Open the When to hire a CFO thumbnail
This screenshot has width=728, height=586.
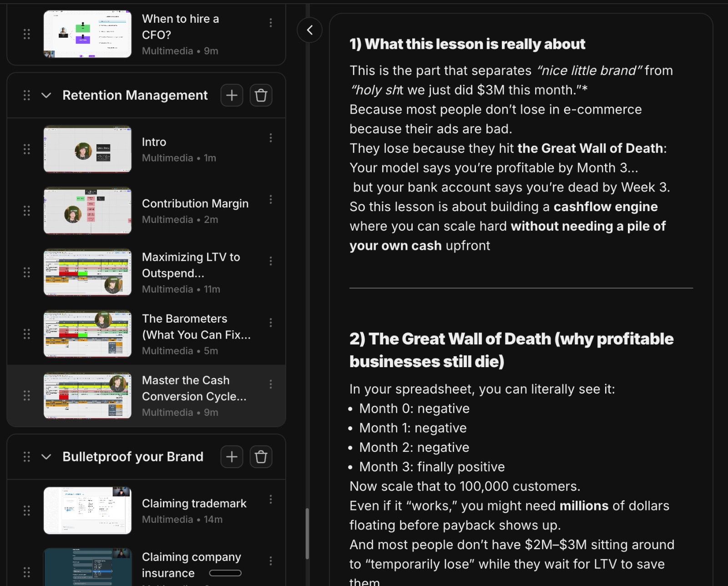pos(87,34)
